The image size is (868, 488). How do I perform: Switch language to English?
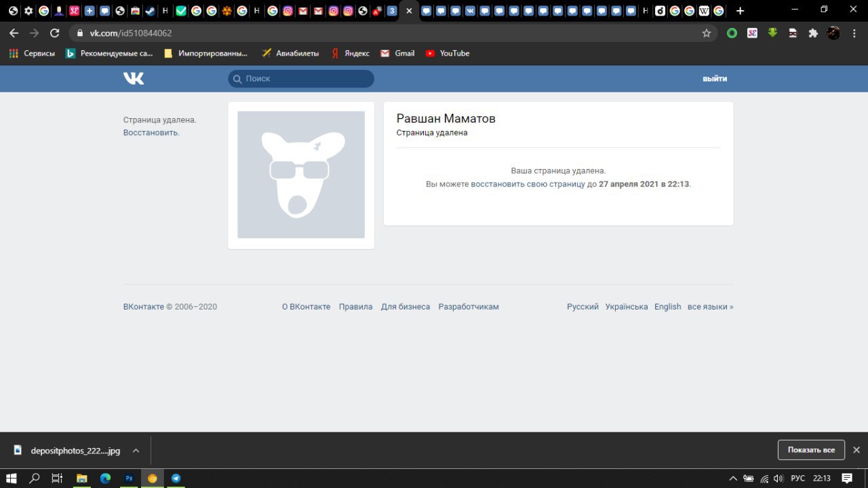click(x=667, y=307)
